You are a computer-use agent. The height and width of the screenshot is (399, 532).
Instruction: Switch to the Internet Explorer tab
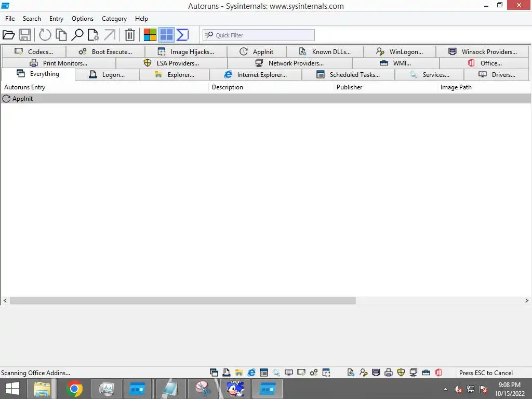pyautogui.click(x=256, y=75)
